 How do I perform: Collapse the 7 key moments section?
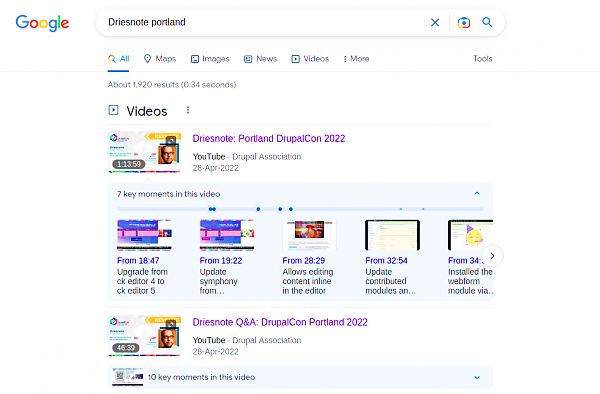click(x=477, y=194)
